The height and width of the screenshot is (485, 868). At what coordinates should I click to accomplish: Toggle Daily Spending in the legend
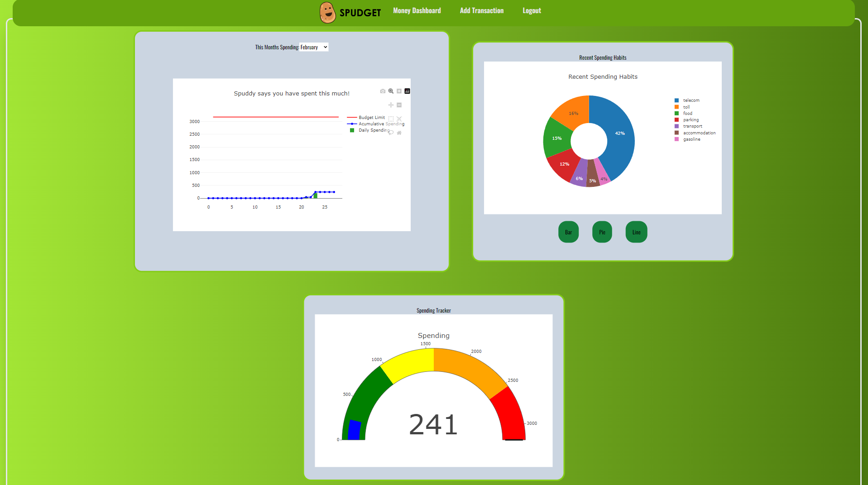[x=374, y=130]
